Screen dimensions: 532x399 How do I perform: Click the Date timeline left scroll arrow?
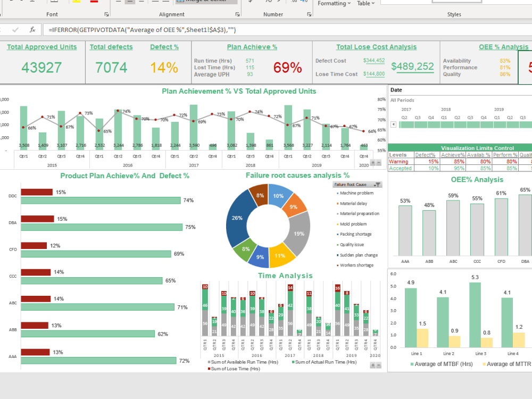[393, 124]
